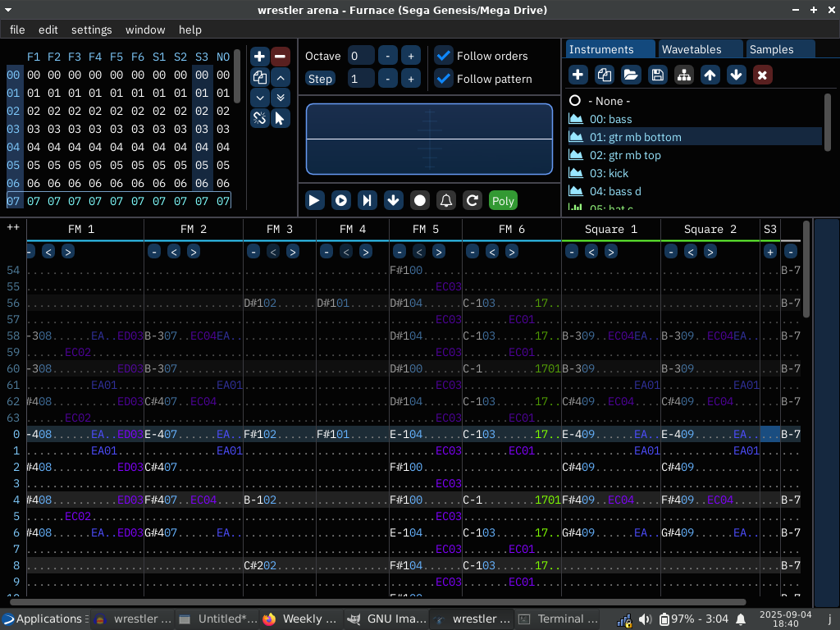
Task: Increase Octave with plus button
Action: (411, 56)
